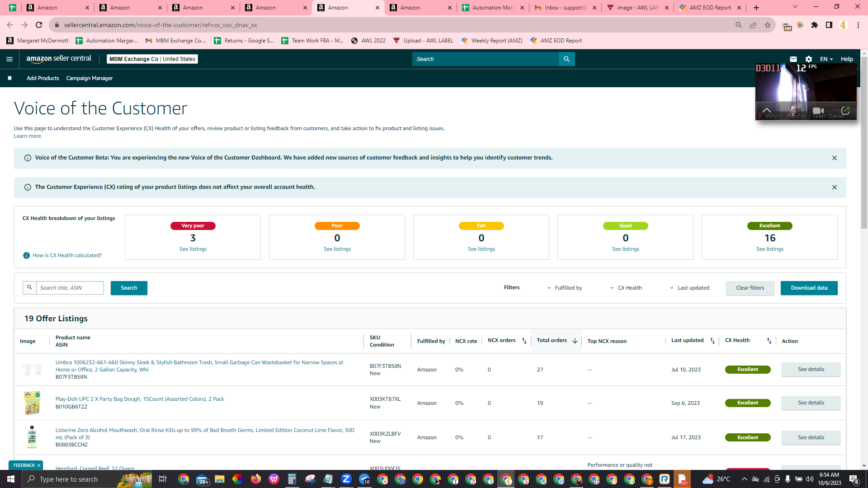The height and width of the screenshot is (488, 868).
Task: Toggle microphone mute in Zoom overlay
Action: click(793, 111)
